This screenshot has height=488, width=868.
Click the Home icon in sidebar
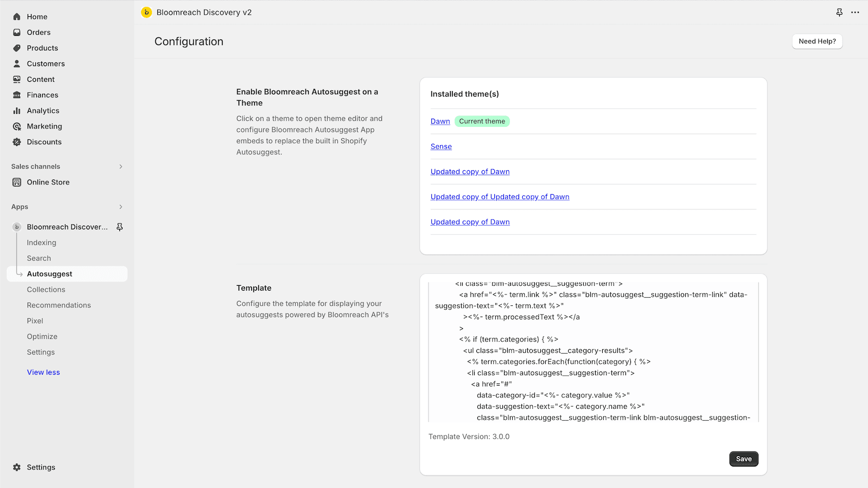pyautogui.click(x=17, y=17)
